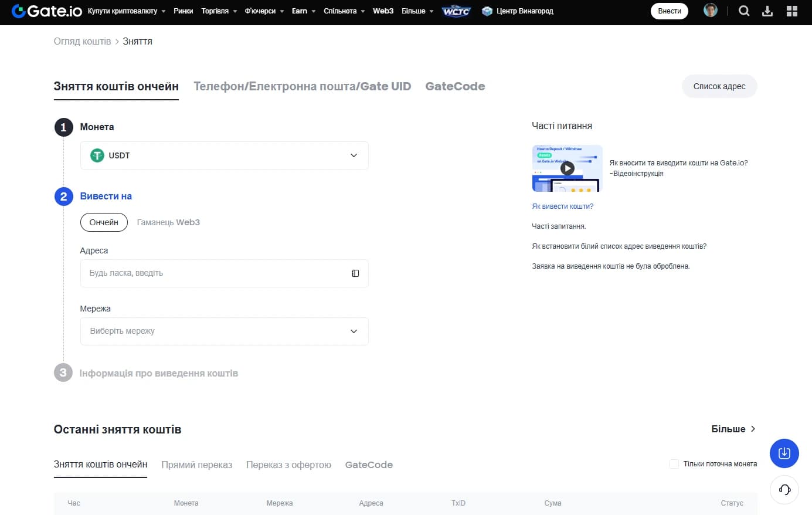Image resolution: width=812 pixels, height=515 pixels.
Task: Play the deposit/withdraw video tutorial thumbnail
Action: [567, 168]
